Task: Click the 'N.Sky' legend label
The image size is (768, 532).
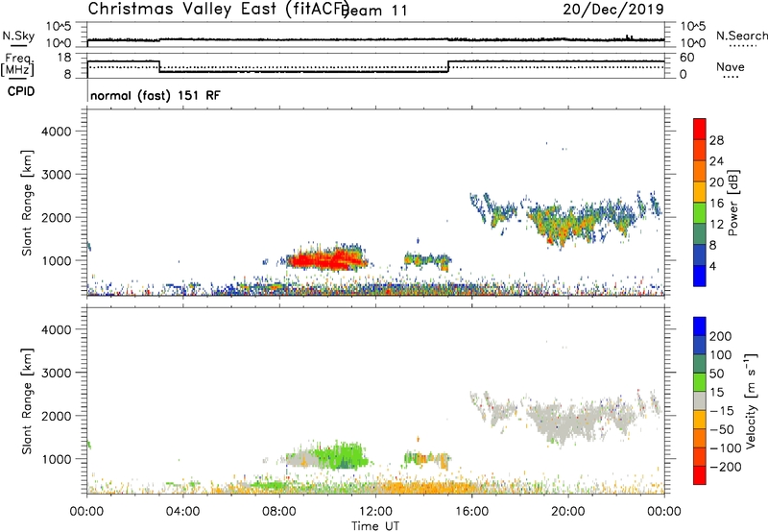Action: click(18, 36)
